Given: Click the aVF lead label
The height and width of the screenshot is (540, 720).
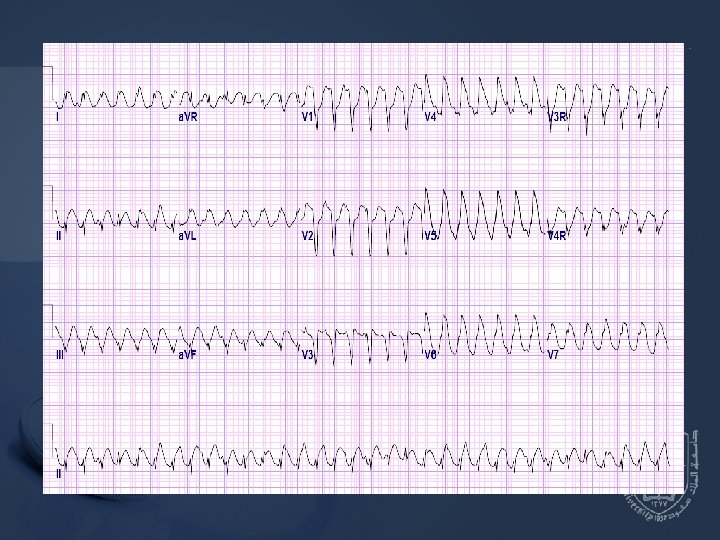Looking at the screenshot, I should point(187,355).
